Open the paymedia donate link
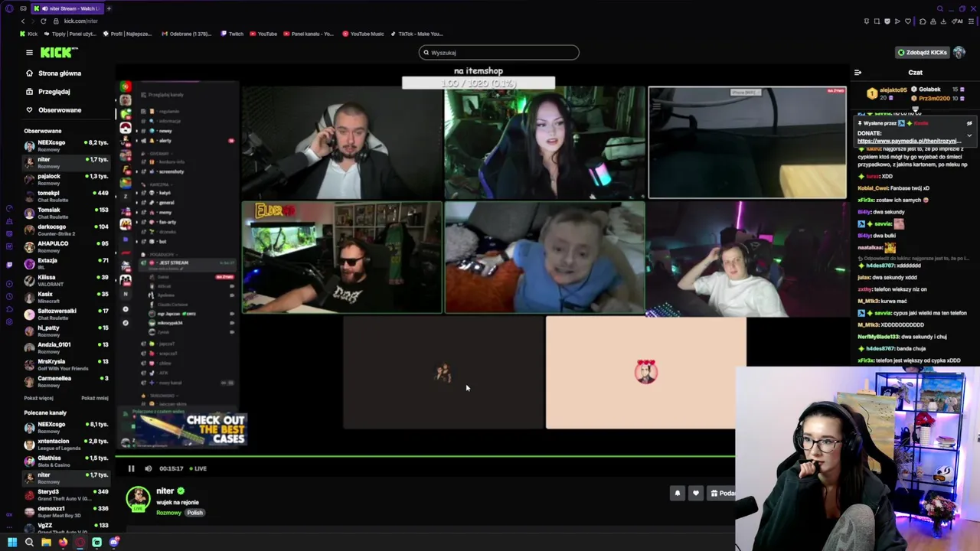 tap(908, 141)
